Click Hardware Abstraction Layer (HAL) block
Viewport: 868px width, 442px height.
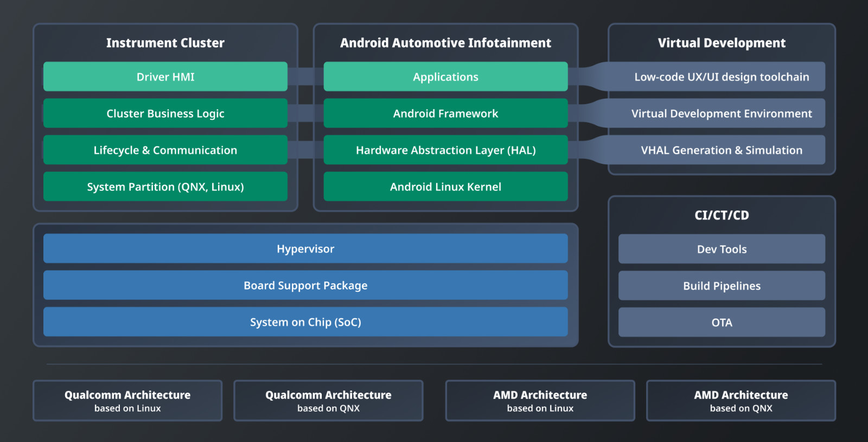[445, 150]
